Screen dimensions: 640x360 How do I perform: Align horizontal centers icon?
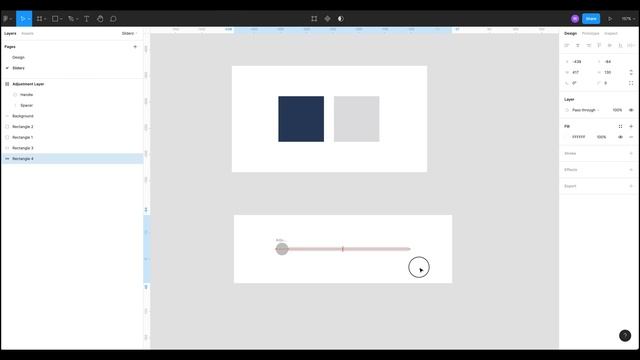coord(578,45)
